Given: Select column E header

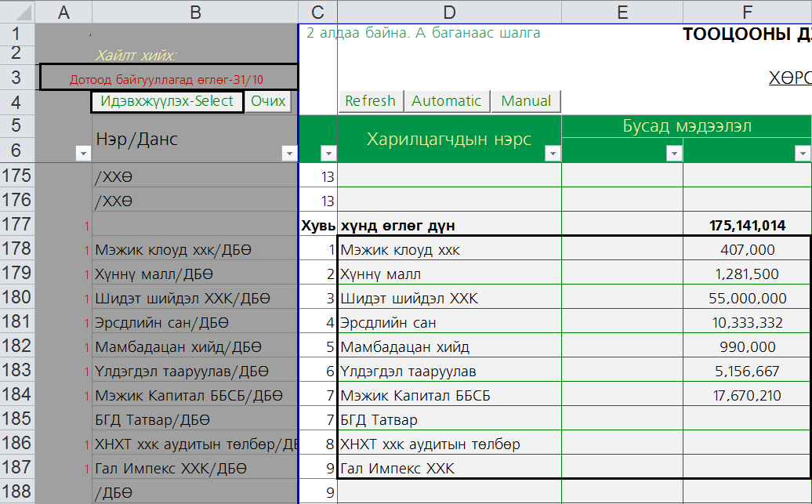Looking at the screenshot, I should point(622,12).
